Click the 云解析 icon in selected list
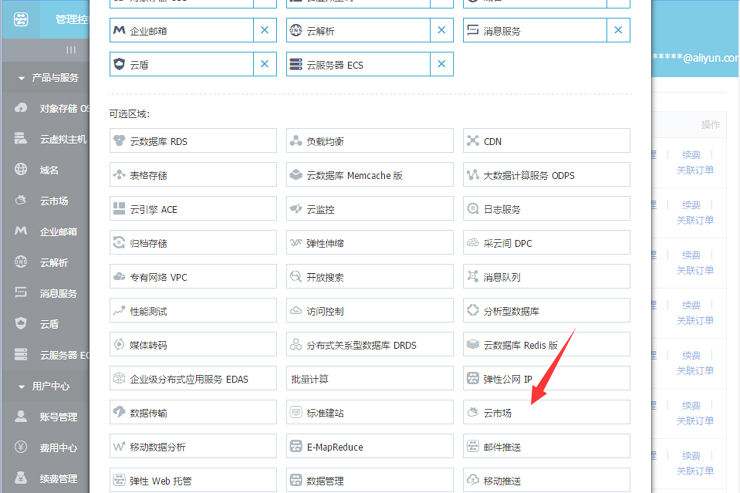 [x=295, y=30]
